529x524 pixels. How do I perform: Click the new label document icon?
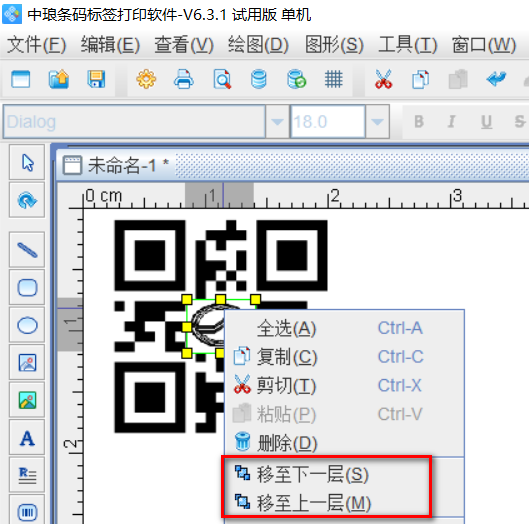(21, 80)
